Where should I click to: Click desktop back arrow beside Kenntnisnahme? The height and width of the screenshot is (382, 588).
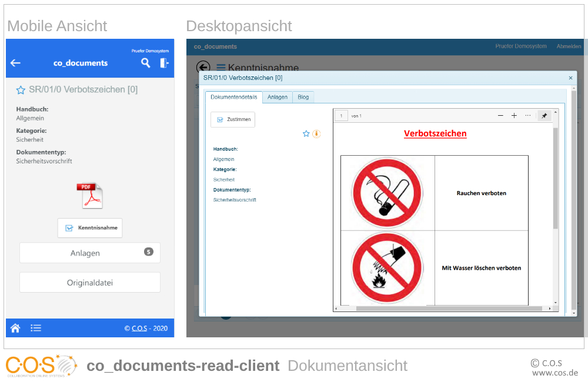pos(203,67)
